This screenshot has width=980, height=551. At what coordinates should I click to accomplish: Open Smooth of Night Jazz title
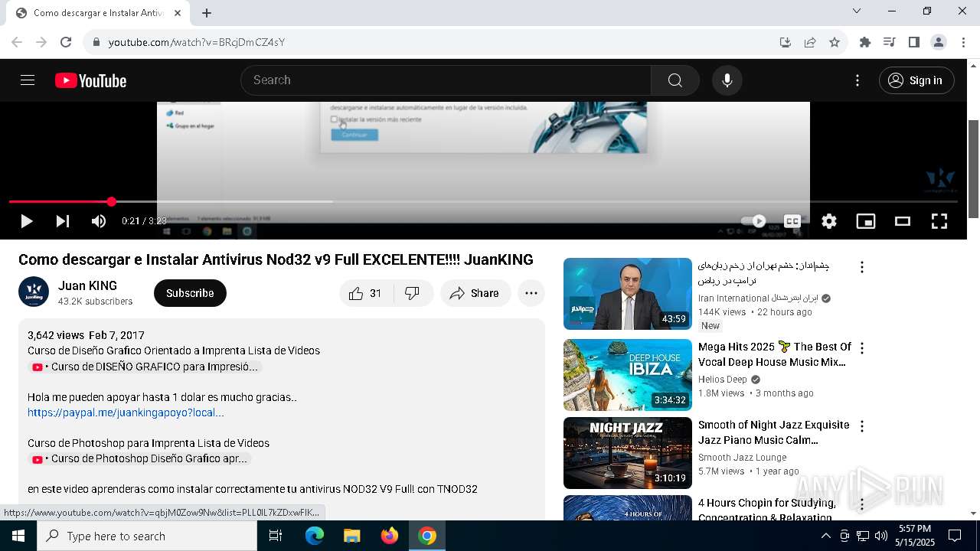(x=773, y=432)
